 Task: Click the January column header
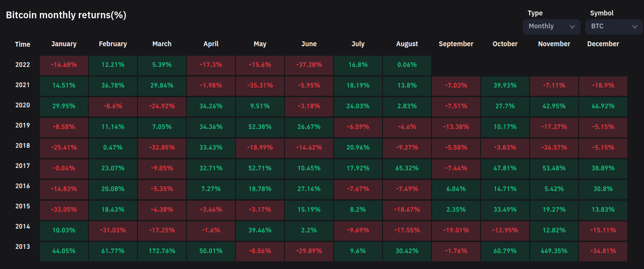coord(64,44)
